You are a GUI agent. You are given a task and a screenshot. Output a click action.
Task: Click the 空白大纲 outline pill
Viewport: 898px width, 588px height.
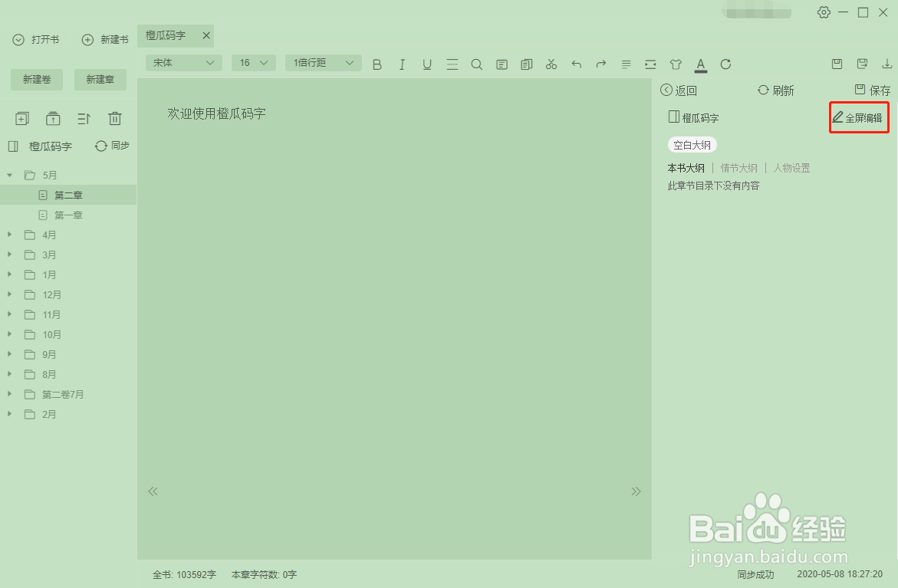pyautogui.click(x=691, y=144)
